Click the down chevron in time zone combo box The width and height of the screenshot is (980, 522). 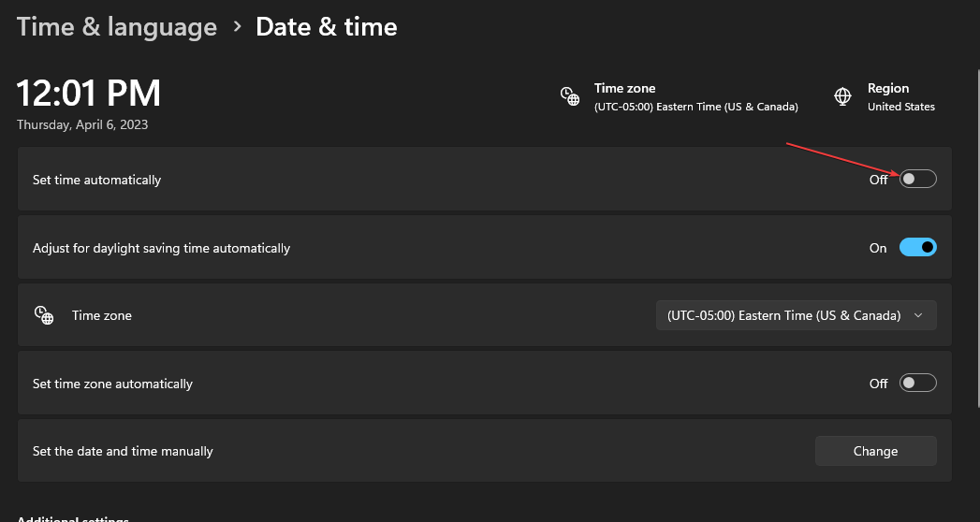point(918,316)
